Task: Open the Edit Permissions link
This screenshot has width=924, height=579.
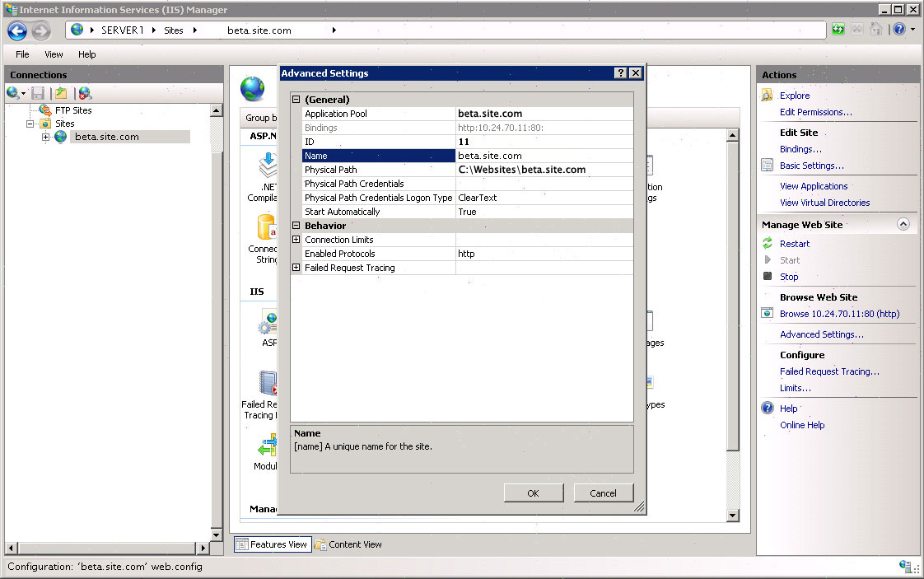Action: 815,112
